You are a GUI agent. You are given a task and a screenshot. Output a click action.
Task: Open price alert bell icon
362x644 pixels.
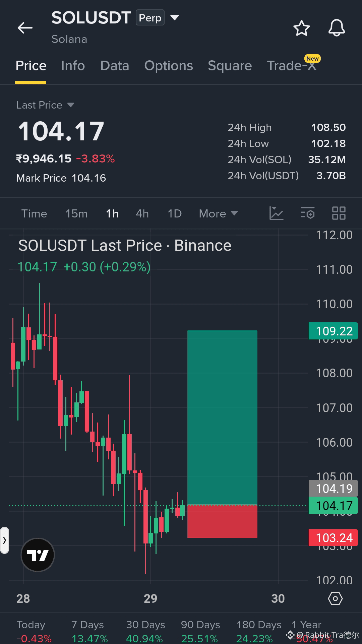click(x=337, y=28)
